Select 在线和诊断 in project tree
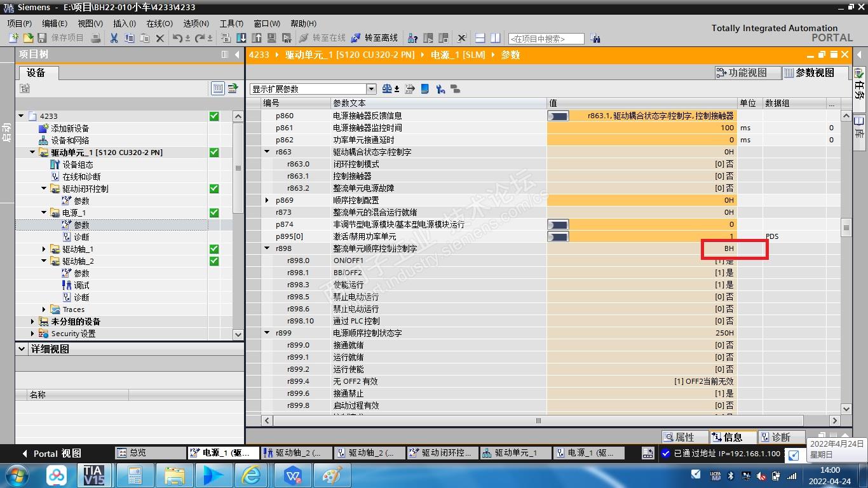Viewport: 868px width, 488px height. pyautogui.click(x=81, y=177)
